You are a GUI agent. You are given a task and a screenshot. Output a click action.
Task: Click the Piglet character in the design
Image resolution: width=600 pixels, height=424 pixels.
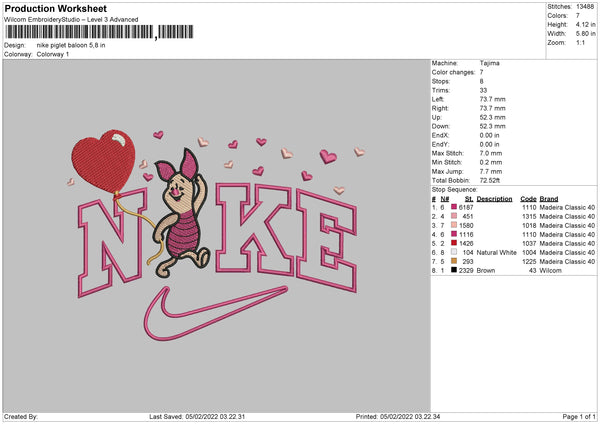[182, 214]
